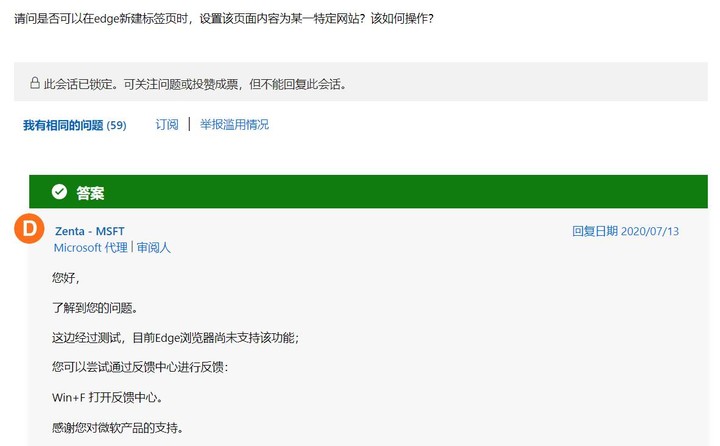Click the green 答案 header bar

[368, 192]
